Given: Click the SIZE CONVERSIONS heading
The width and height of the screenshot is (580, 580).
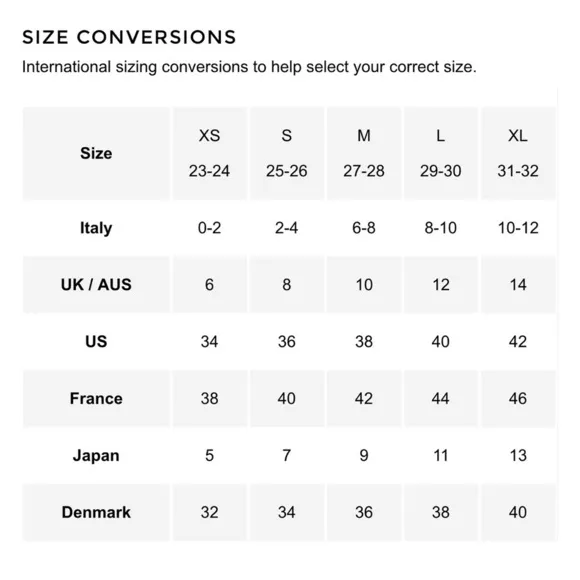Looking at the screenshot, I should tap(129, 37).
